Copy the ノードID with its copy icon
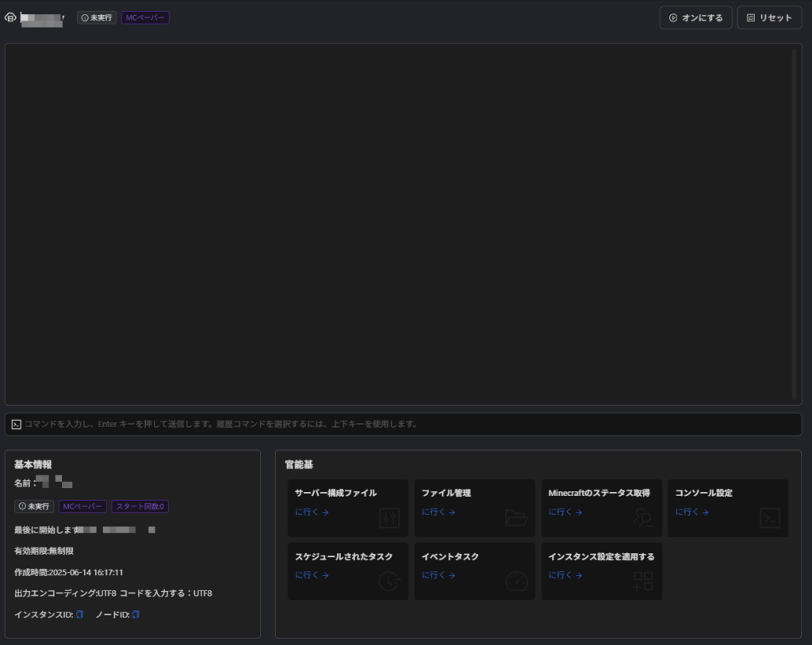The image size is (812, 645). point(136,614)
